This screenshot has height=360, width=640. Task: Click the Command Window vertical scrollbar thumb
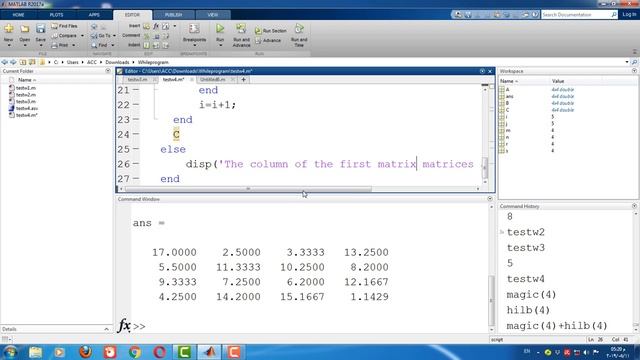pyautogui.click(x=491, y=300)
